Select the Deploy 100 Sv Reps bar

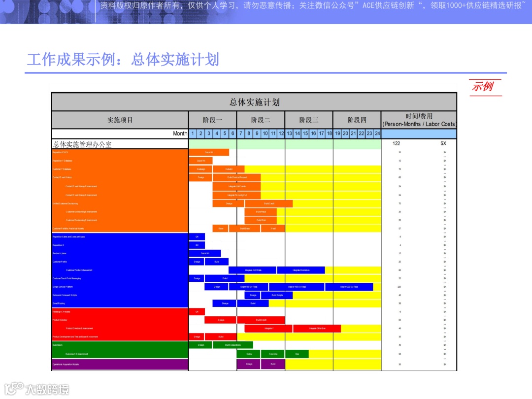[x=297, y=287]
